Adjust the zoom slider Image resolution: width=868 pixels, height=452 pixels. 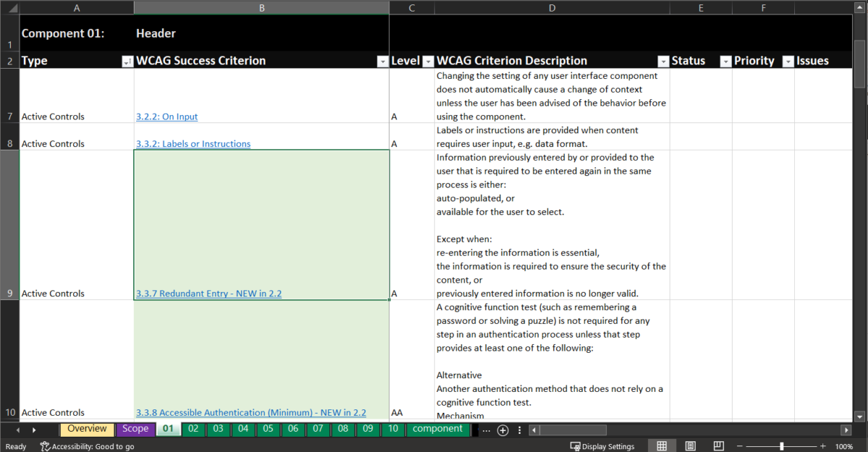pyautogui.click(x=781, y=446)
